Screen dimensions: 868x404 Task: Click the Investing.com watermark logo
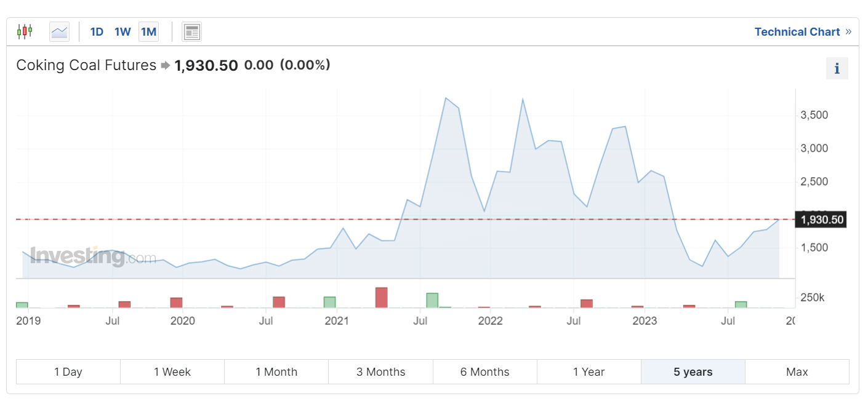click(92, 256)
